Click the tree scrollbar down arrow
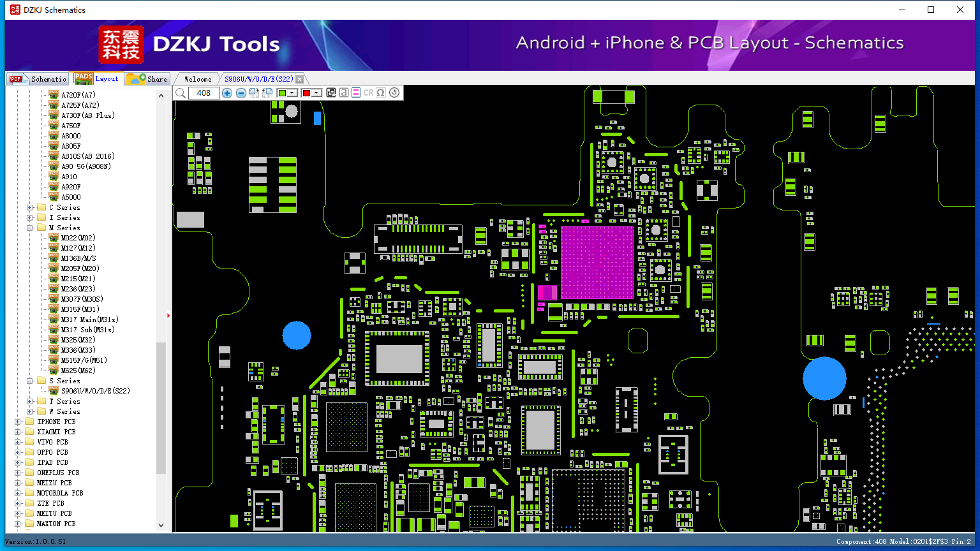 pyautogui.click(x=161, y=525)
